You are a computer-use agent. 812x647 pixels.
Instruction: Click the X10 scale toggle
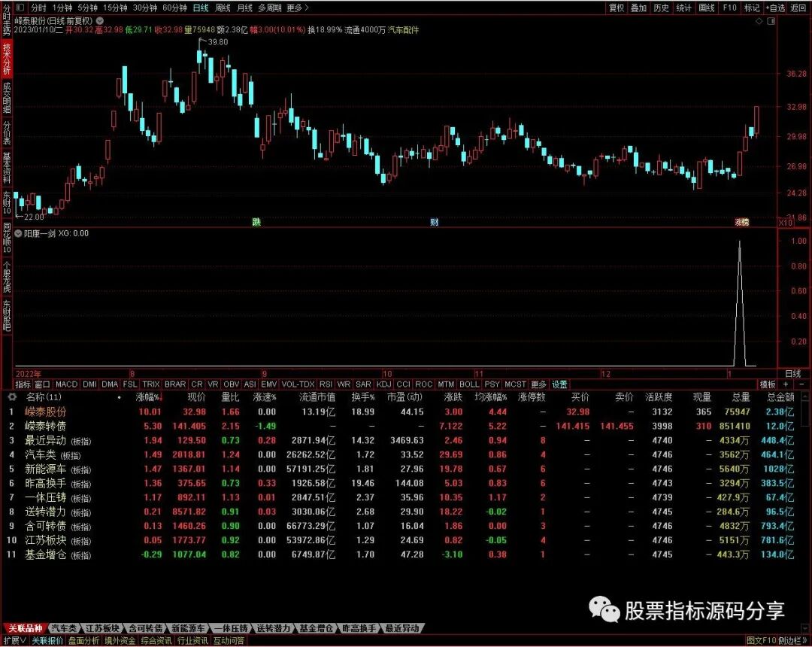785,222
